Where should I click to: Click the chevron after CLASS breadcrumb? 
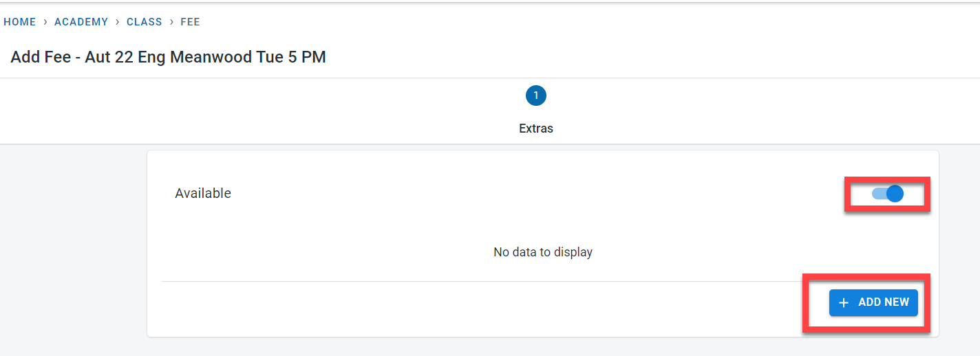pyautogui.click(x=171, y=22)
